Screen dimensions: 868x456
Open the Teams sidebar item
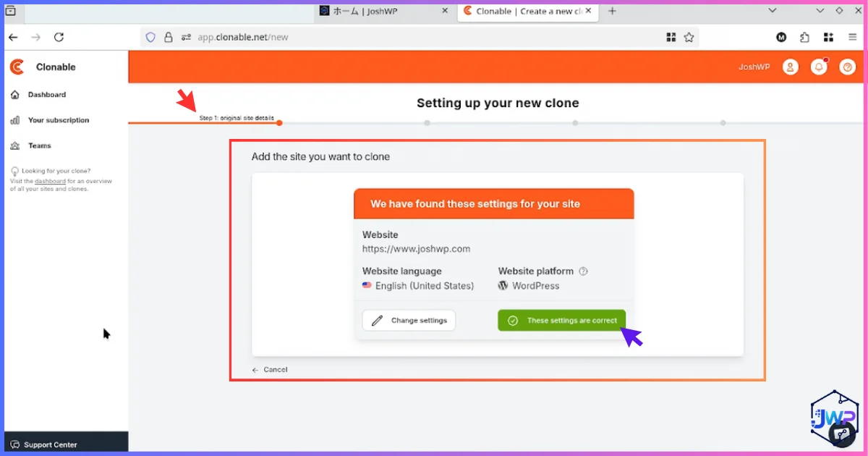39,145
